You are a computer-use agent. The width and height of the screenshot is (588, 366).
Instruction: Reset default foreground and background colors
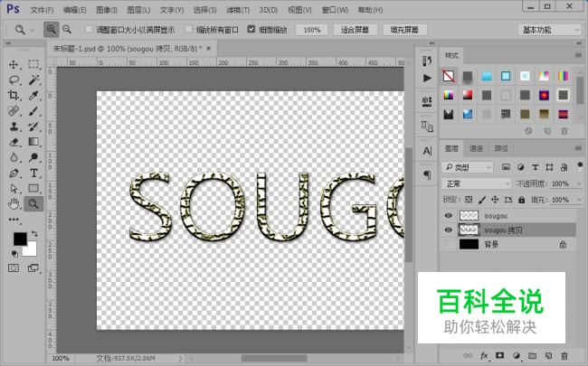(x=14, y=254)
